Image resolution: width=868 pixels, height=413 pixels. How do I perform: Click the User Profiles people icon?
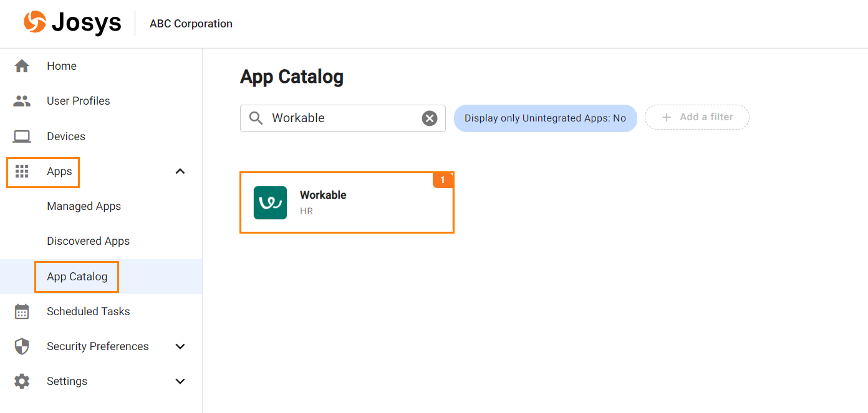coord(22,101)
